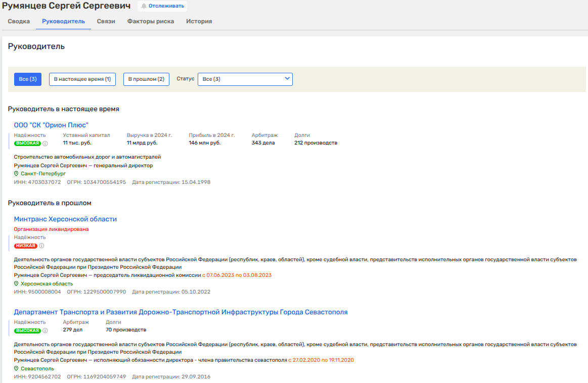588x383 pixels.
Task: Open the Статус dropdown list
Action: pyautogui.click(x=245, y=79)
